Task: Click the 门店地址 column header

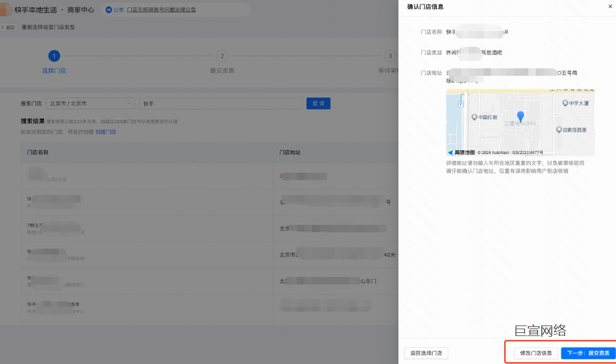Action: tap(290, 152)
